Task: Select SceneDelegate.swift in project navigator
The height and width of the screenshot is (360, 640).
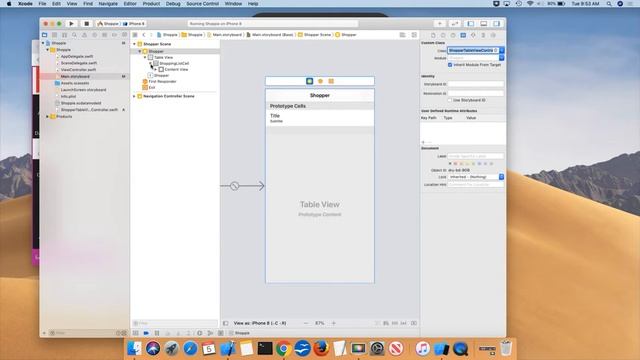Action: pos(79,63)
